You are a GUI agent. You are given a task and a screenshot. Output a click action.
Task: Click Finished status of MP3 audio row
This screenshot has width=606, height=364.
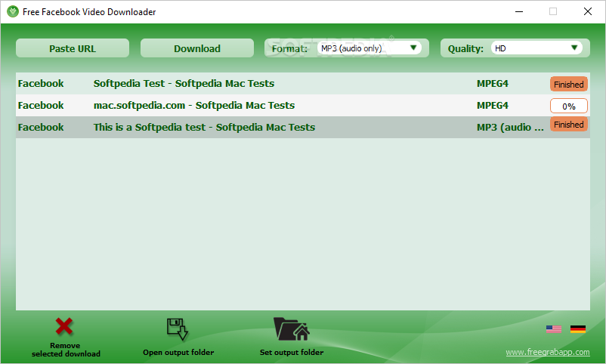pyautogui.click(x=569, y=125)
